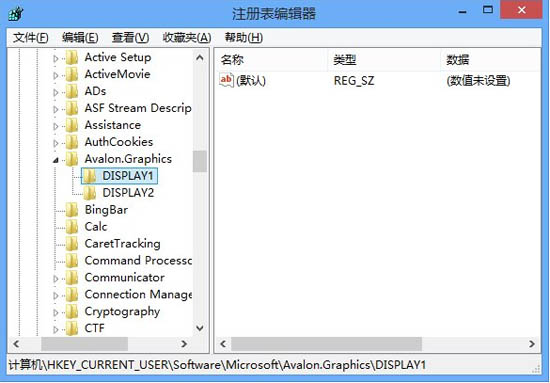Click the Avalon.Graphics folder icon
The height and width of the screenshot is (383, 550).
tap(72, 159)
